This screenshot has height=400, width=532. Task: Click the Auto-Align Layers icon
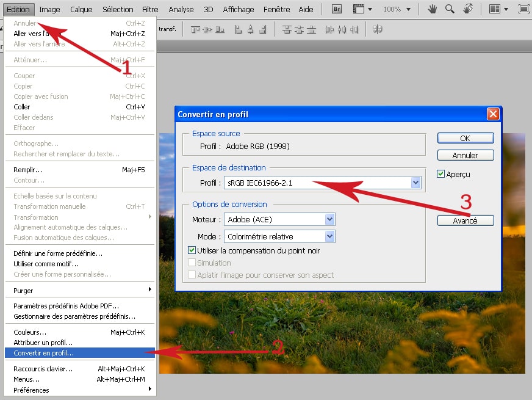click(378, 29)
